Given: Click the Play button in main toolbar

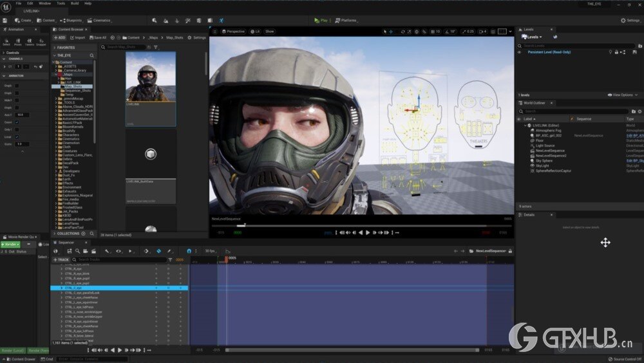Looking at the screenshot, I should click(321, 20).
